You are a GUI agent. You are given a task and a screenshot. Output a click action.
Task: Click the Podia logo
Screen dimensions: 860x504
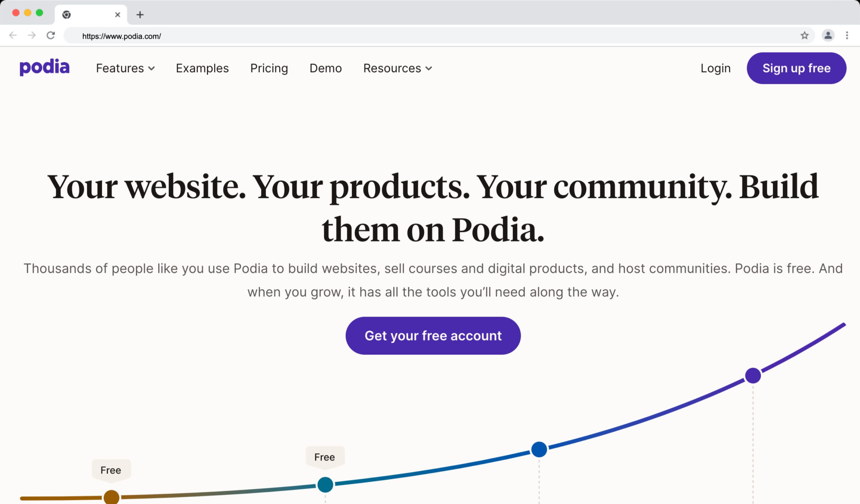(45, 68)
